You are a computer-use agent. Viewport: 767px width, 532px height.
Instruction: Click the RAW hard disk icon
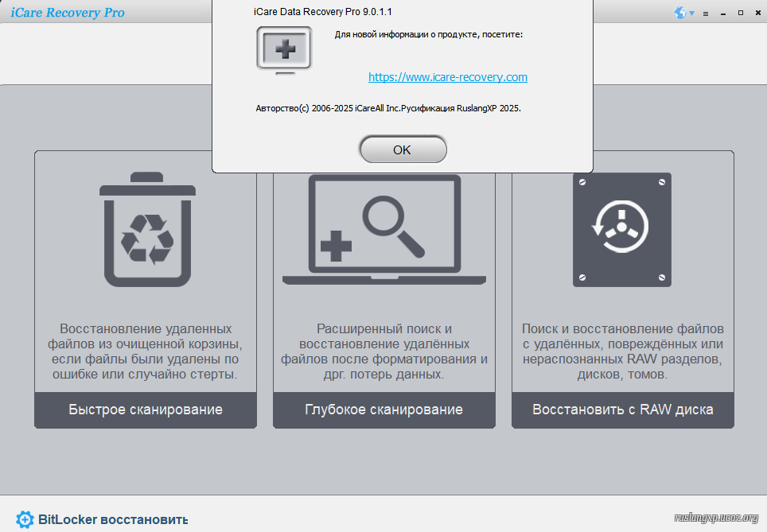click(x=622, y=230)
